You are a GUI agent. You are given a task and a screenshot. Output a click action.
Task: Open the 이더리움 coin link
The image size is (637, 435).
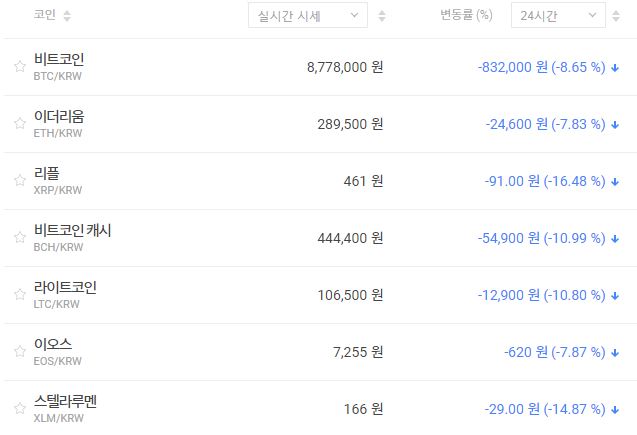59,117
